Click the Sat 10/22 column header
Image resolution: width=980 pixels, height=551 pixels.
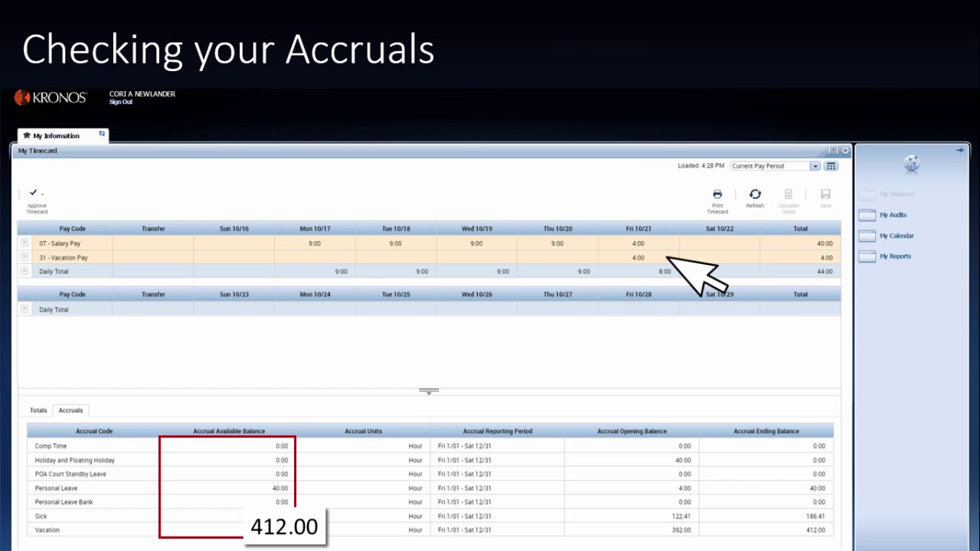(x=719, y=228)
